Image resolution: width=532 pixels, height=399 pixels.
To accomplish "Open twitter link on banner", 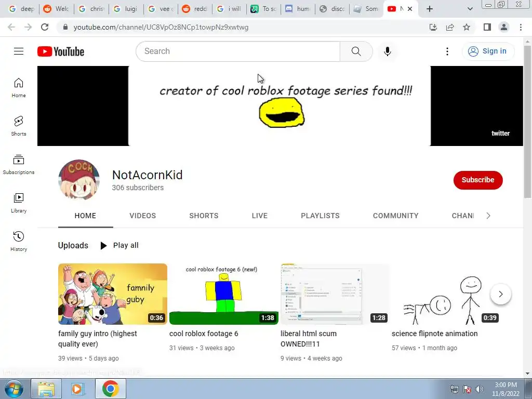I will (x=500, y=134).
